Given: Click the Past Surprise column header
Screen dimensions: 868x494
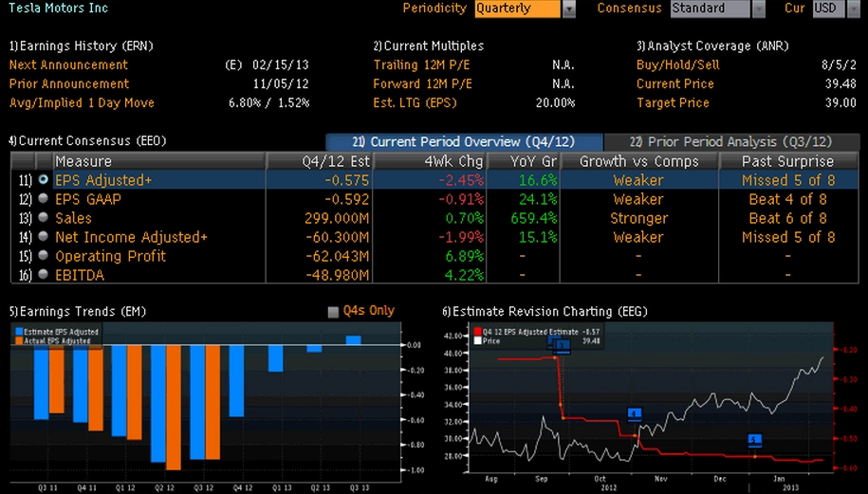Looking at the screenshot, I should 787,161.
